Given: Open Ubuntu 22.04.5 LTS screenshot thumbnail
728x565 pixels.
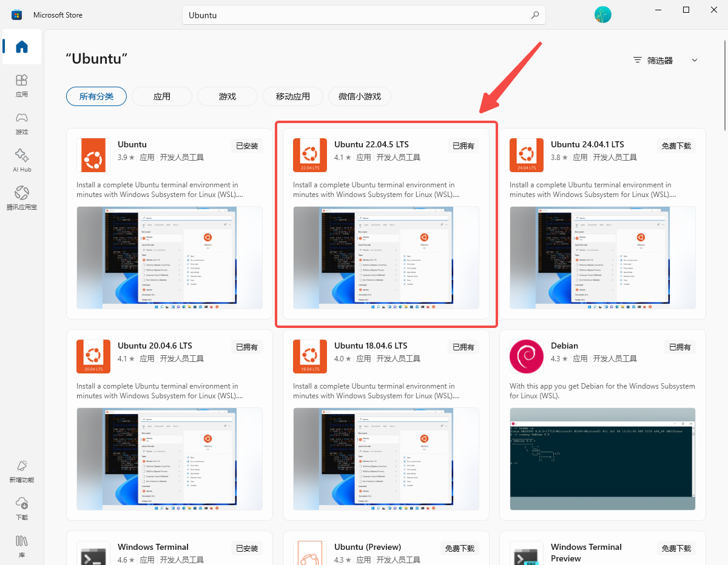Looking at the screenshot, I should [386, 258].
